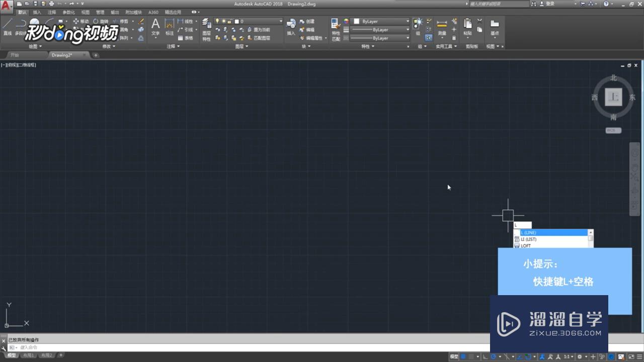
Task: Expand the Annotation (注释) panel
Action: coord(173,46)
